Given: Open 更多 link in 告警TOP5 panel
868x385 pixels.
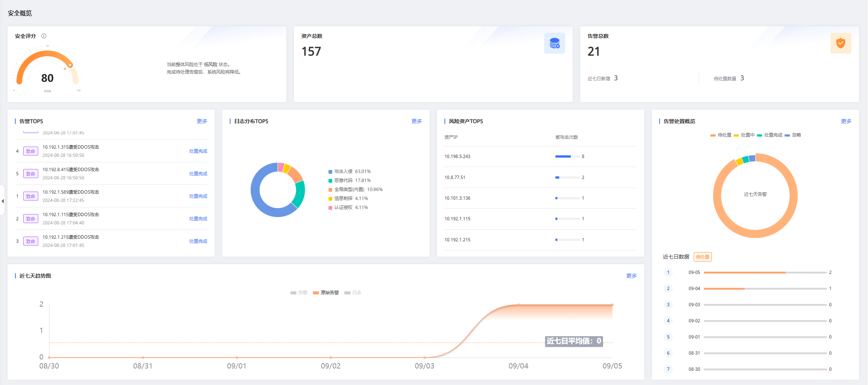Looking at the screenshot, I should 202,121.
